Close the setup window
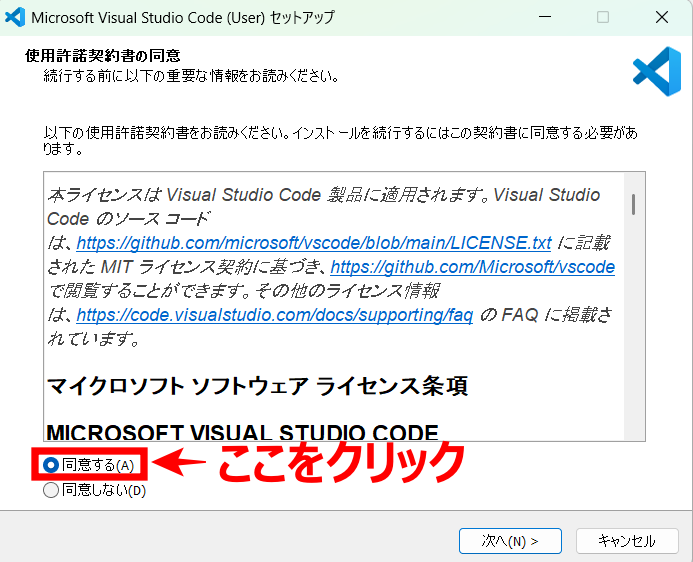The width and height of the screenshot is (693, 562). click(662, 17)
